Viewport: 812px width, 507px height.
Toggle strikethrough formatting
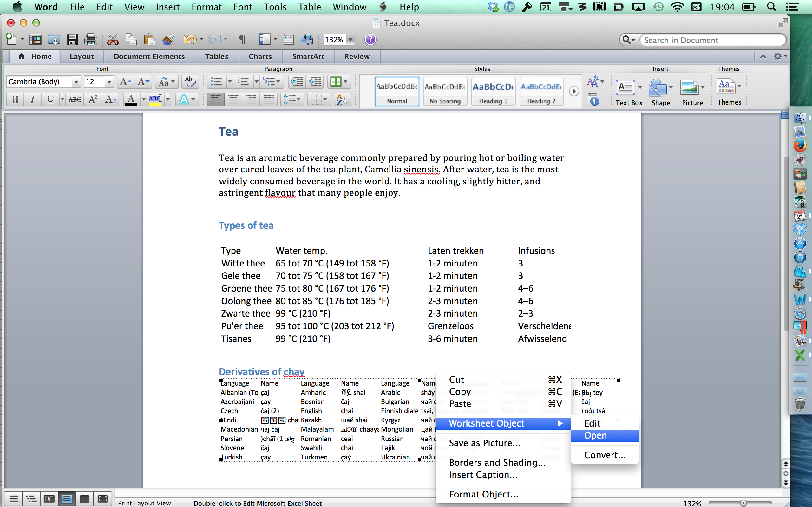tap(75, 99)
